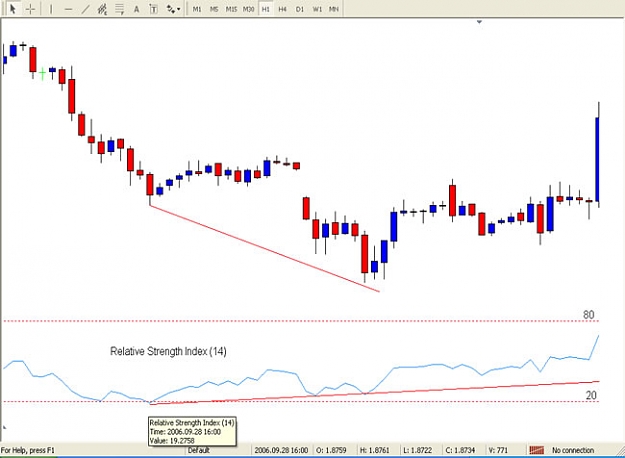This screenshot has width=625, height=458.
Task: Click low price 'L: 1.8722' in status bar
Action: pos(417,450)
